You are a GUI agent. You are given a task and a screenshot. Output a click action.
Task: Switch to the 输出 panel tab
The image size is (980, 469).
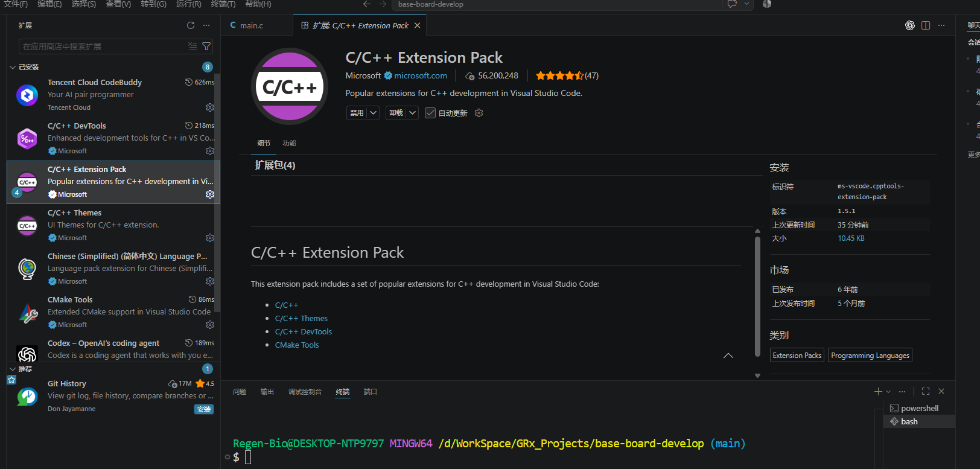click(x=267, y=392)
